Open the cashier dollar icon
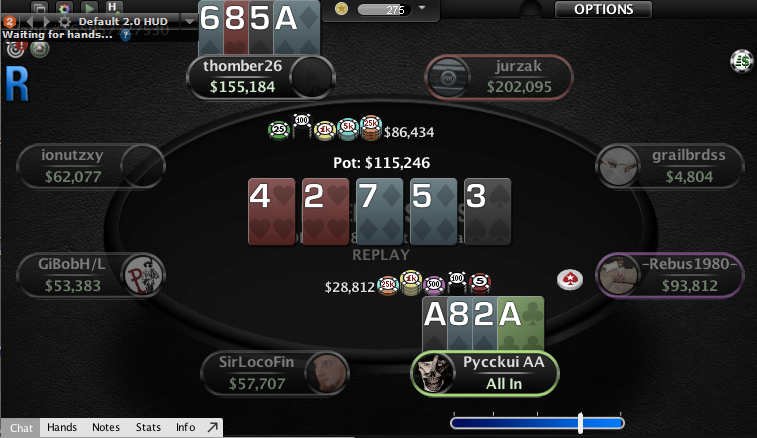Viewport: 757px width, 438px height. point(742,61)
